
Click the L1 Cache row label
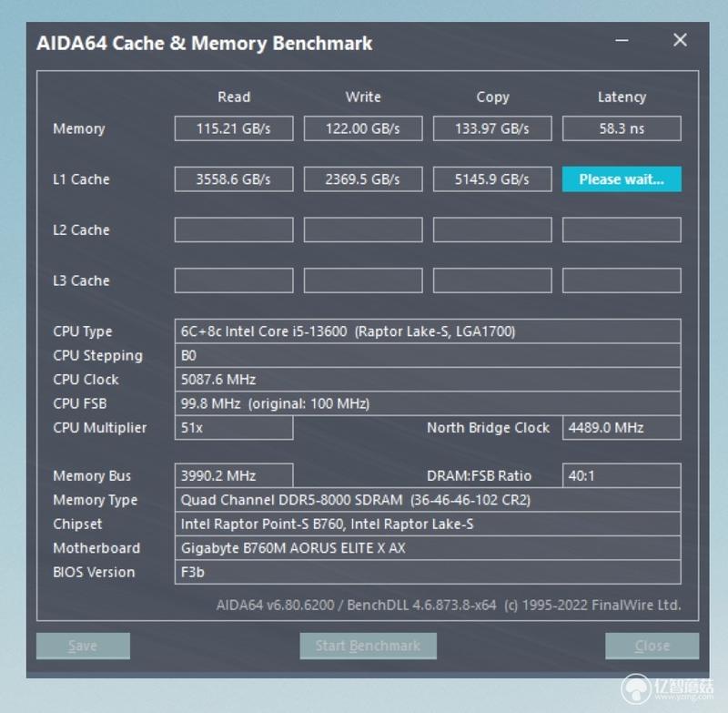[81, 179]
